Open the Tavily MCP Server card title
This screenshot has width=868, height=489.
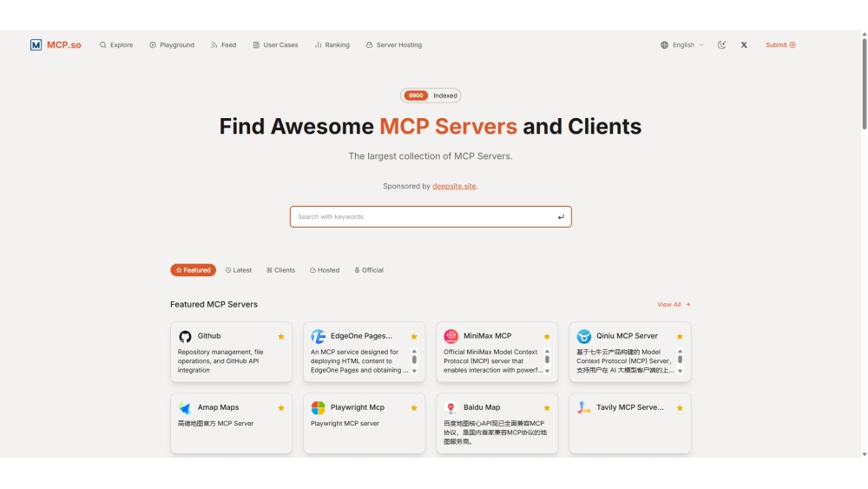tap(630, 407)
